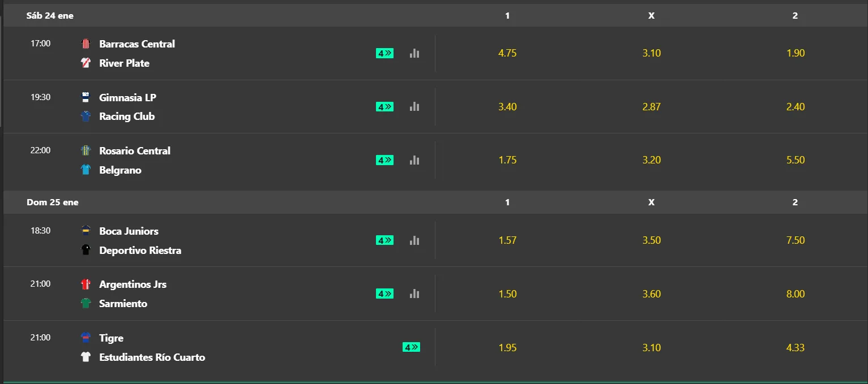Bet on Tigre at odds 1.95

507,347
